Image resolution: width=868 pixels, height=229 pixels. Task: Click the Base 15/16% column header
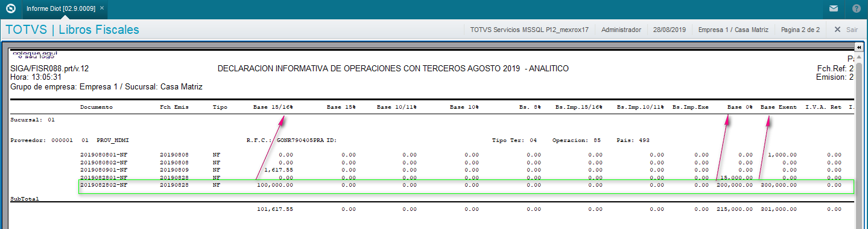coord(273,107)
